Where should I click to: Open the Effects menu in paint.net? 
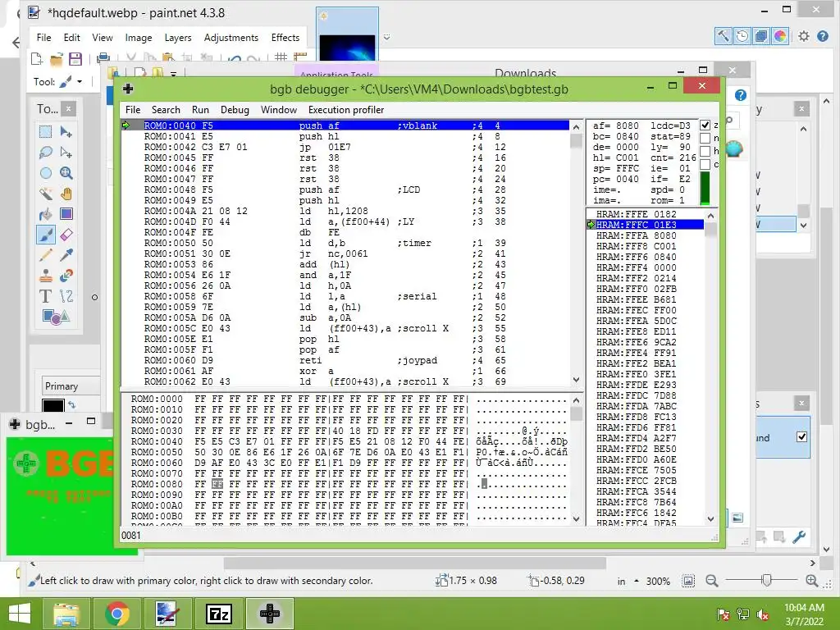(x=285, y=38)
